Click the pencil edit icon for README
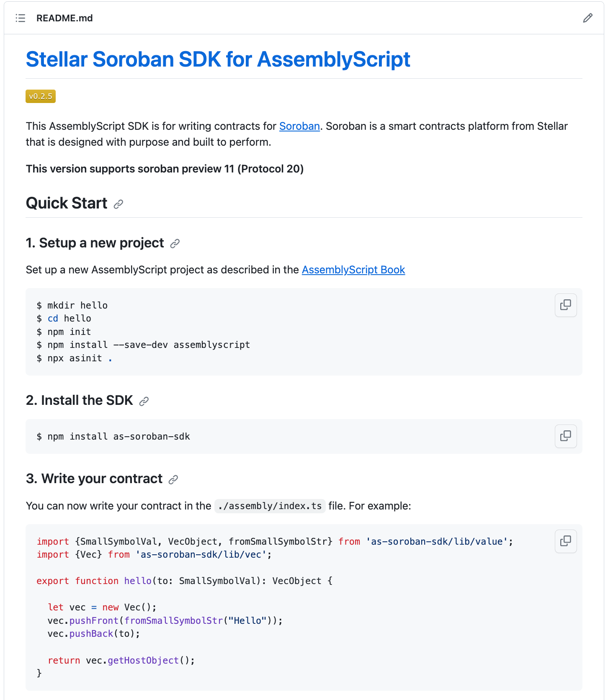Image resolution: width=608 pixels, height=700 pixels. (x=587, y=18)
